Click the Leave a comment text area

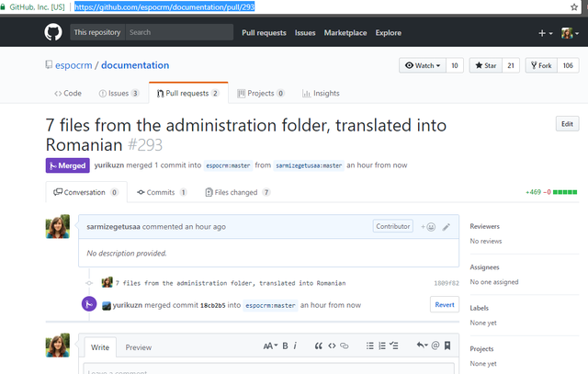click(268, 368)
